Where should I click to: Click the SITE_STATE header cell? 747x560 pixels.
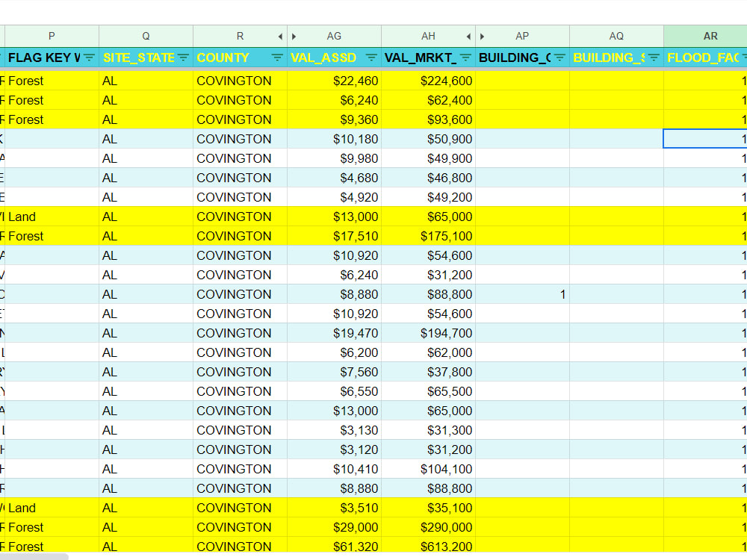146,57
